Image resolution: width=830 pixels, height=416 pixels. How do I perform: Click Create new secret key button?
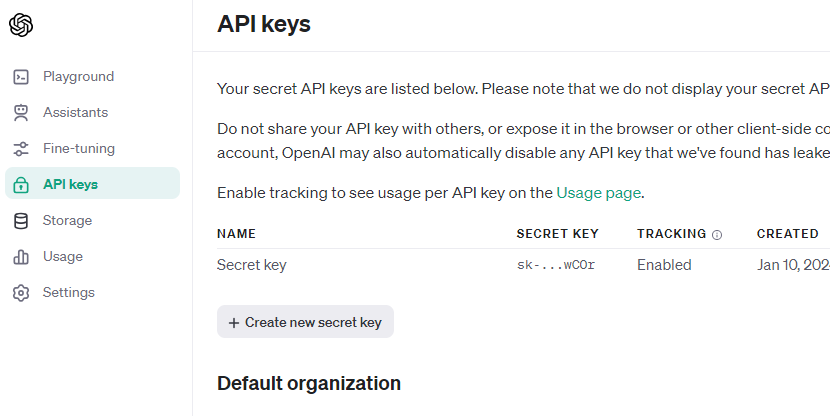(x=305, y=322)
